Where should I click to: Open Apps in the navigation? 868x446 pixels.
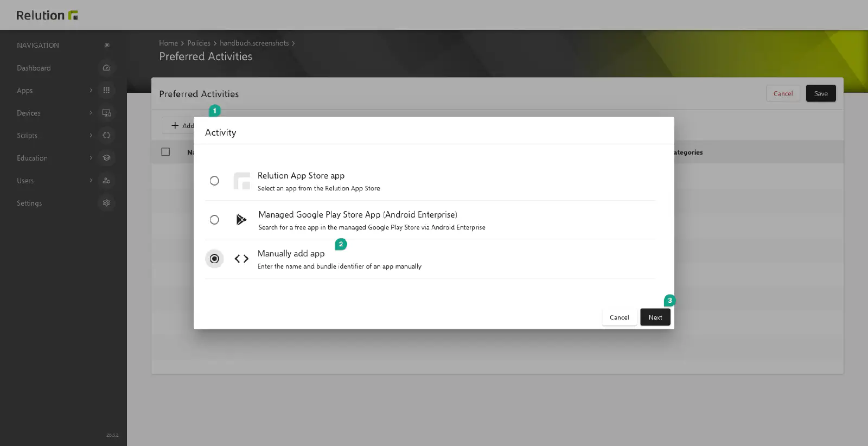click(x=25, y=91)
